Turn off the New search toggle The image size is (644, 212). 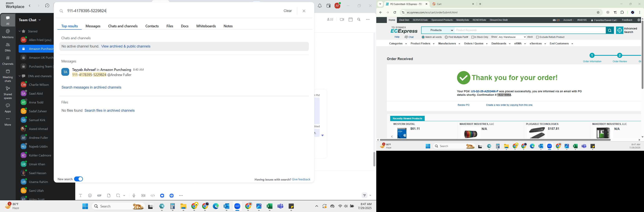click(79, 179)
